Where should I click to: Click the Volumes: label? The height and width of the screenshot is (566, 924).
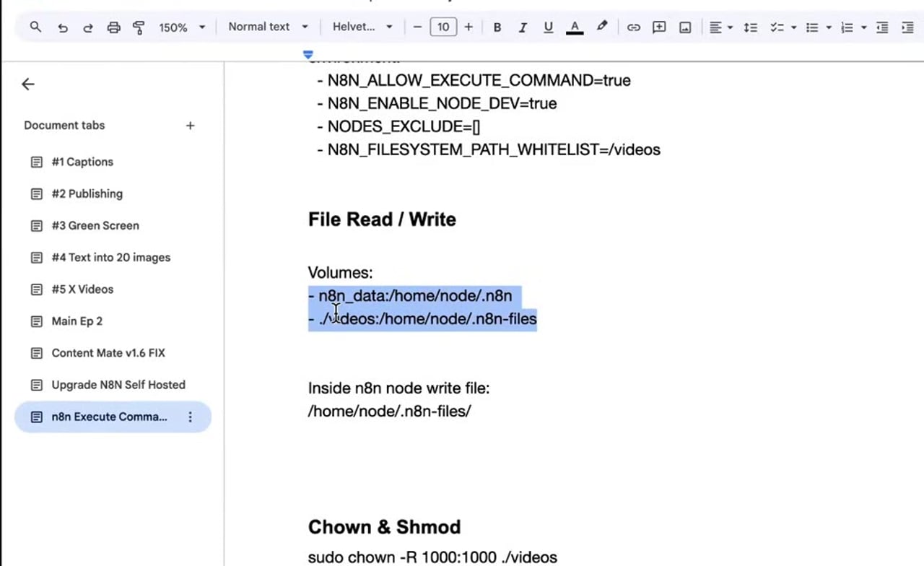340,273
